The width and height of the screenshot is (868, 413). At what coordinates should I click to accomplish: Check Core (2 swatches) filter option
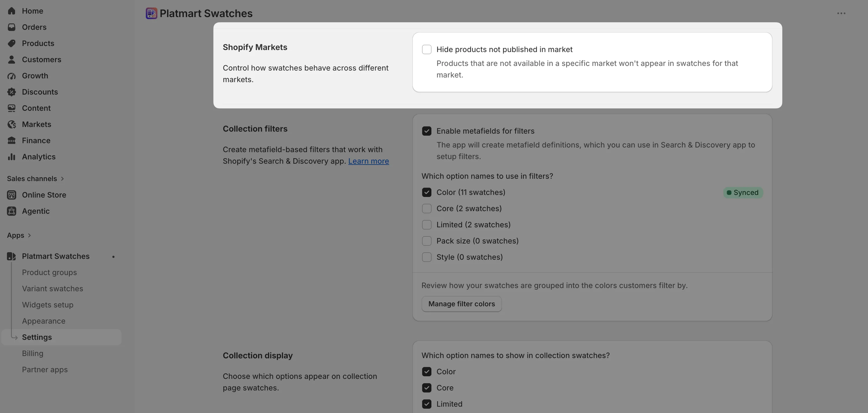coord(426,208)
